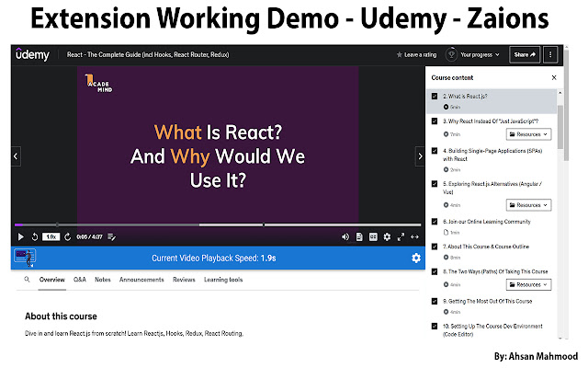
Task: Expand Resources dropdown for lecture 5
Action: (528, 205)
